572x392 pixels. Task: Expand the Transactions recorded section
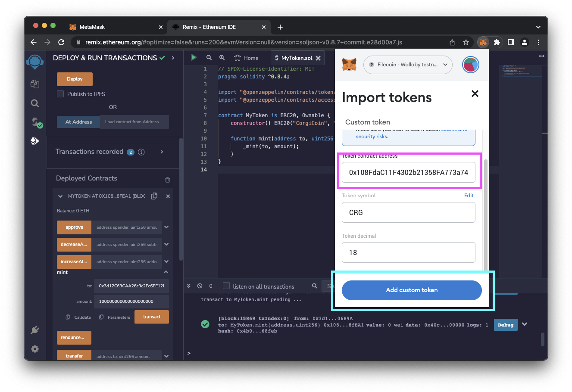click(x=162, y=152)
